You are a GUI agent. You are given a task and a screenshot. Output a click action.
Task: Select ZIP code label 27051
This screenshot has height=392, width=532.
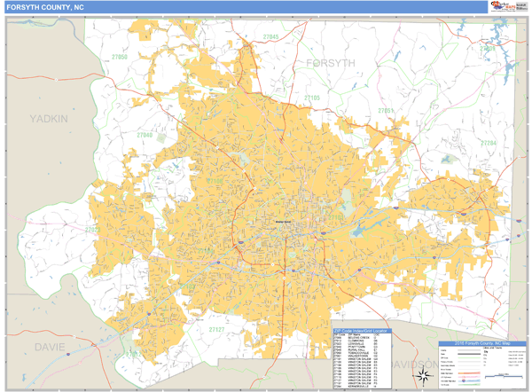(x=386, y=110)
